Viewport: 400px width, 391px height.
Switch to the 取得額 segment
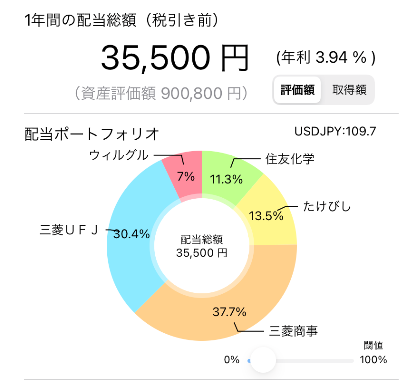(349, 90)
